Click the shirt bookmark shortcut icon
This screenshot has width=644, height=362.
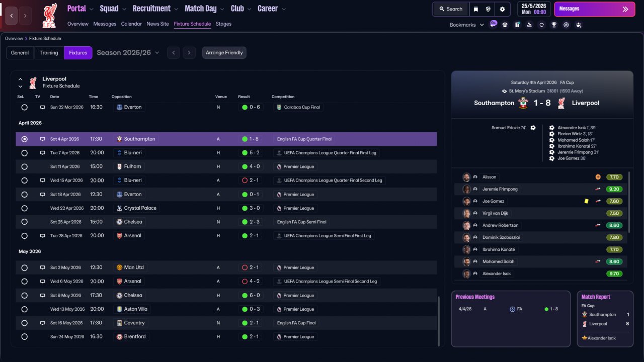pos(505,25)
